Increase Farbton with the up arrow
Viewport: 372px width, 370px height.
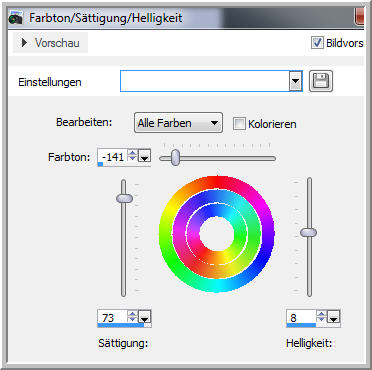tap(133, 153)
